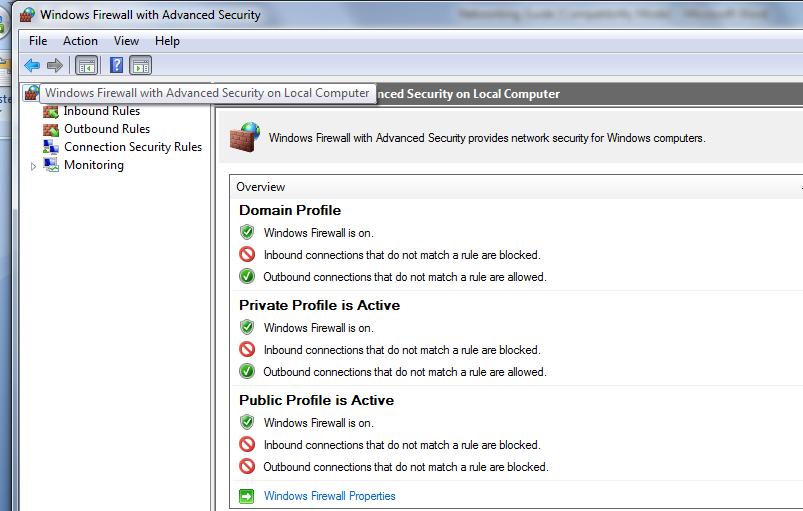Click the Forward arrow toolbar icon
Image resolution: width=803 pixels, height=511 pixels.
pos(55,66)
